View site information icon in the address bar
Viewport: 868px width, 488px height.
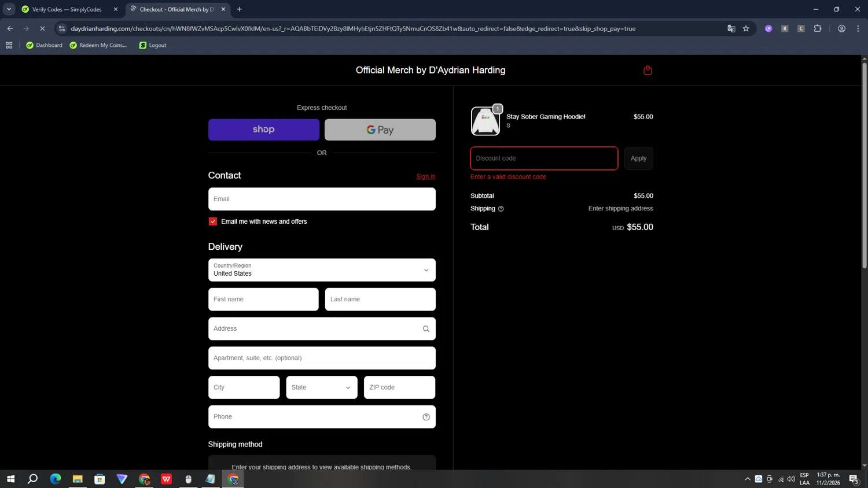[x=62, y=28]
